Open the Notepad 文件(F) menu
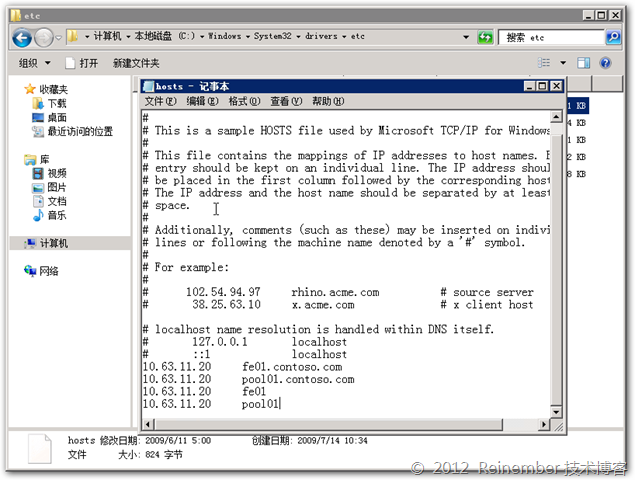The image size is (635, 480). click(160, 101)
